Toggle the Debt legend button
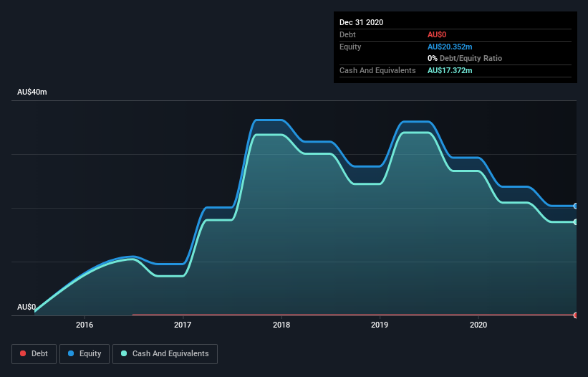 coord(34,354)
